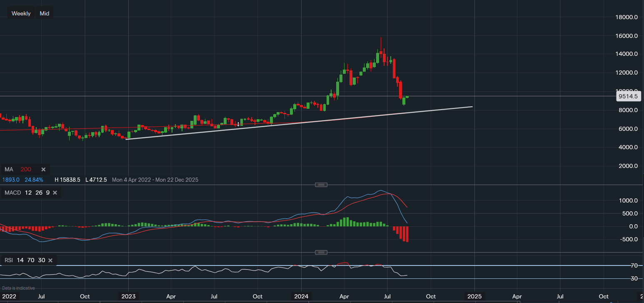Edit the RSI length 14
Screen dimensions: 644x303
coord(20,260)
